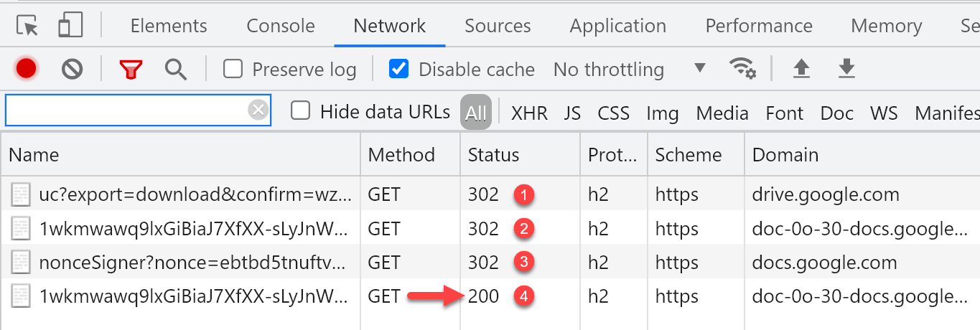Enable the Preserve log checkbox
This screenshot has height=330, width=980.
coord(233,69)
